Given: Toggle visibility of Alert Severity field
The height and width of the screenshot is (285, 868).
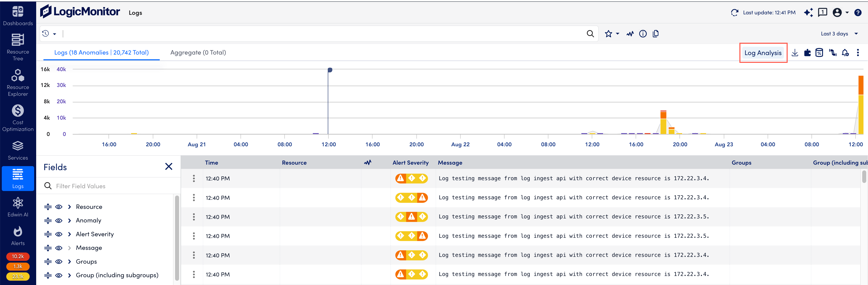Looking at the screenshot, I should pos(59,234).
